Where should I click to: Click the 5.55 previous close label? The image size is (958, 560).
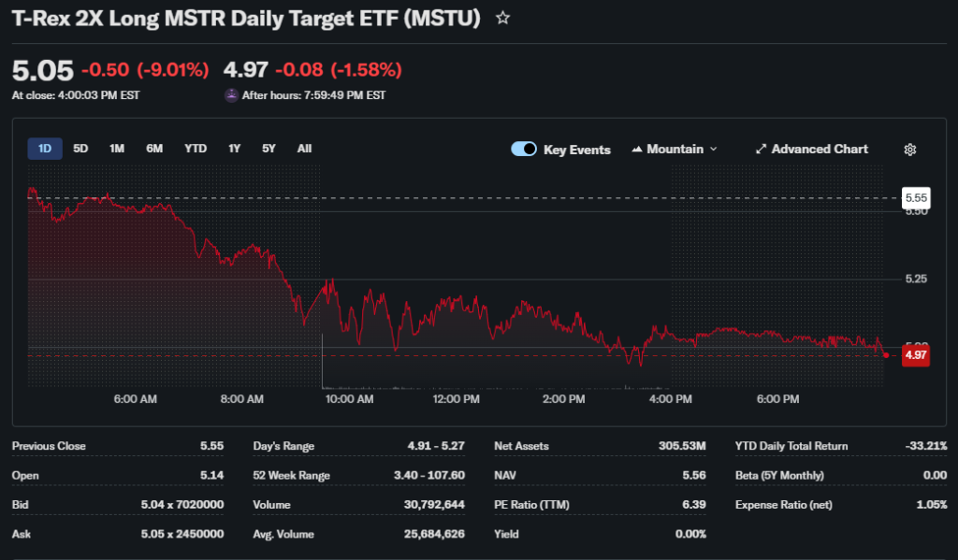915,198
